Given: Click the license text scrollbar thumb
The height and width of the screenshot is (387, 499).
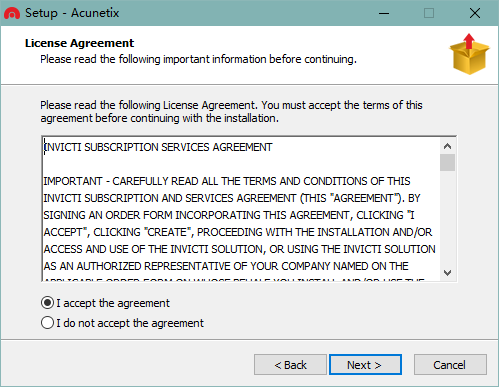Looking at the screenshot, I should 447,163.
